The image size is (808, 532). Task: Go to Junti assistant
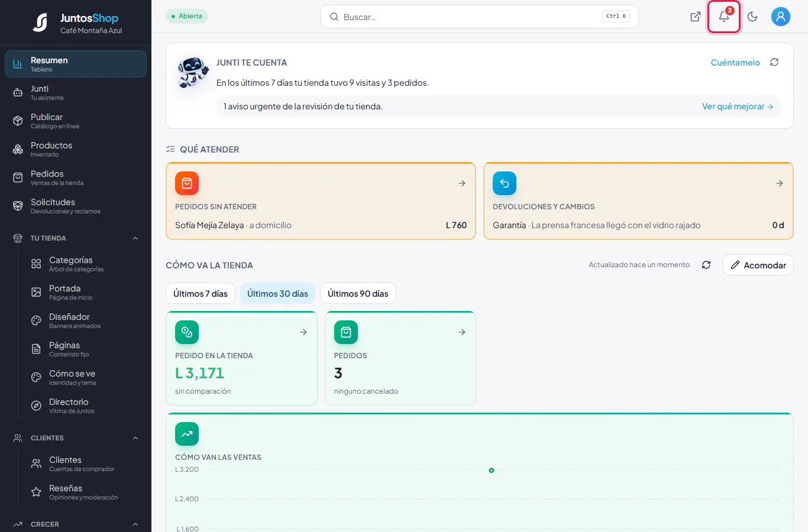(x=76, y=92)
